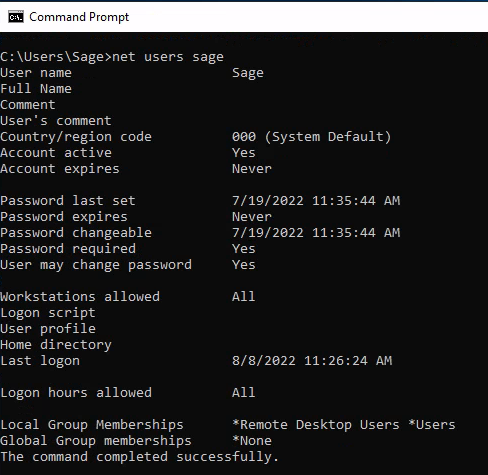The width and height of the screenshot is (488, 475).
Task: Click the Command Prompt window icon
Action: coord(16,17)
